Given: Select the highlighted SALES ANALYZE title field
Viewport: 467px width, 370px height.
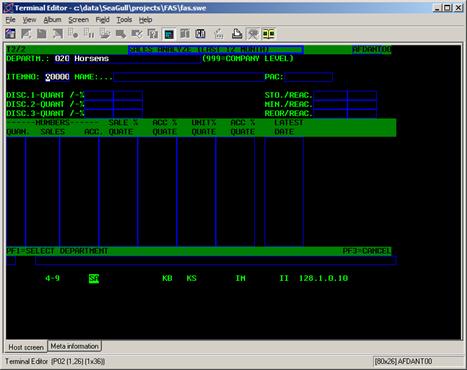Looking at the screenshot, I should pyautogui.click(x=216, y=49).
